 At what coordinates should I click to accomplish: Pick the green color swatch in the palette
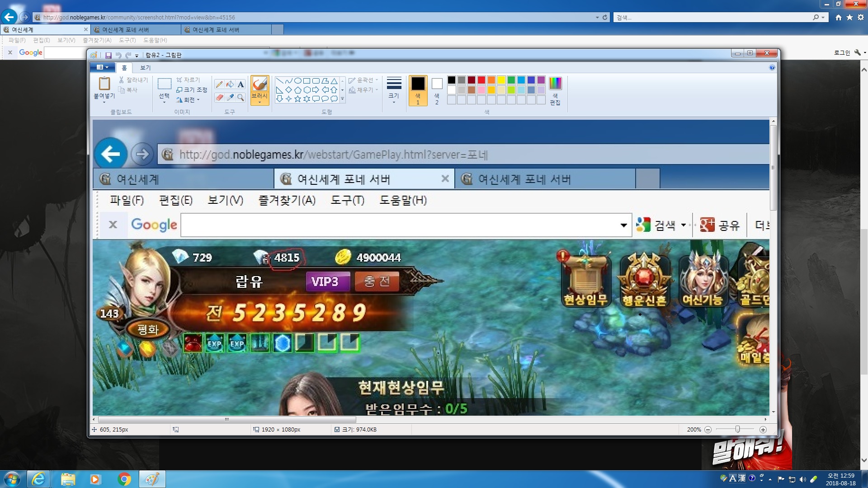tap(511, 80)
